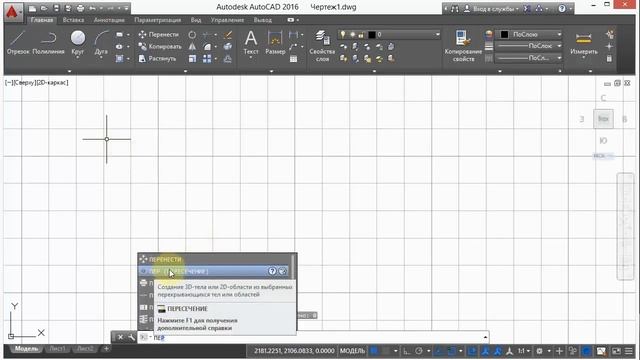Click the Измерить measure tool
640x360 pixels.
(x=584, y=44)
